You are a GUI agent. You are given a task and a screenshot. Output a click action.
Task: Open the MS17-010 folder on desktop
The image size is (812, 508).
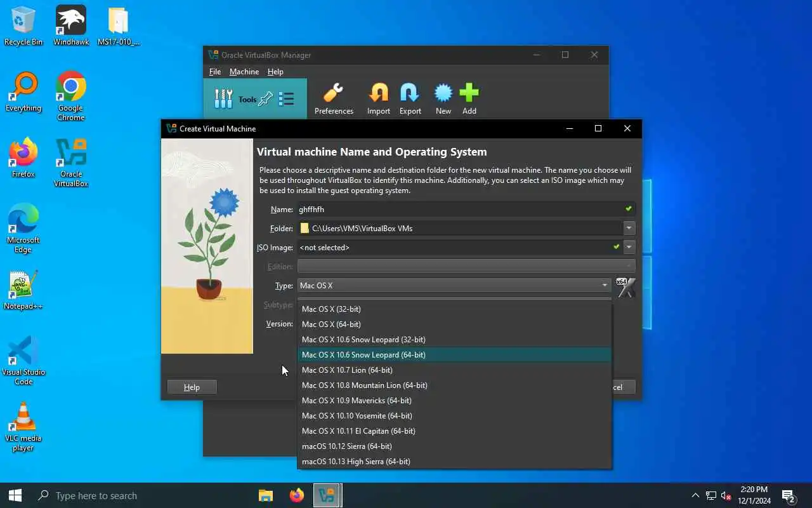tap(119, 26)
